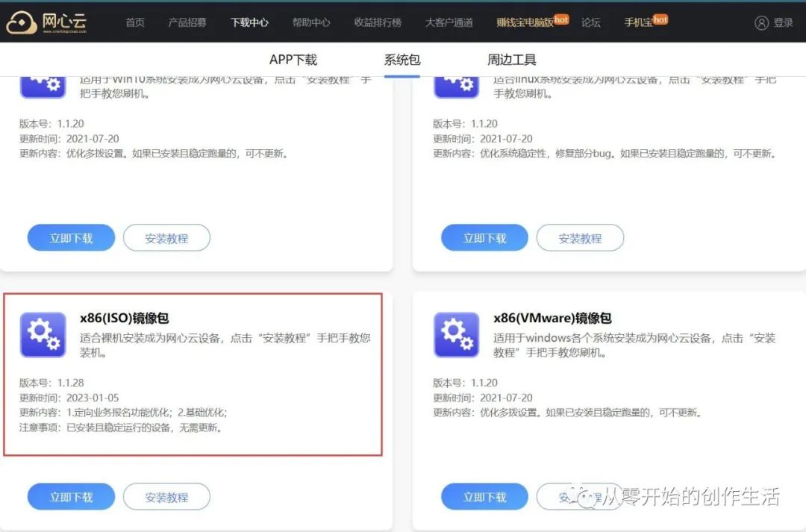The image size is (806, 532).
Task: Click the x86(VMware)镜像包 title
Action: [x=552, y=318]
